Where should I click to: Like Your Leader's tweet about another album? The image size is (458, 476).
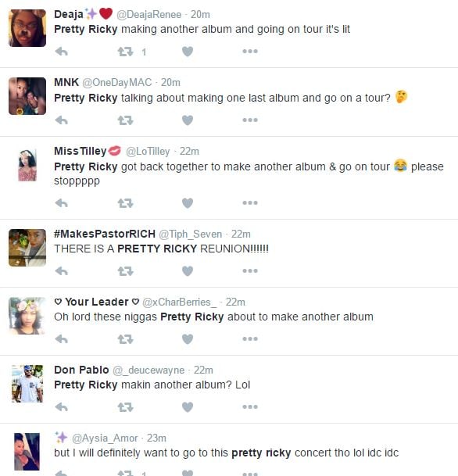click(x=188, y=338)
